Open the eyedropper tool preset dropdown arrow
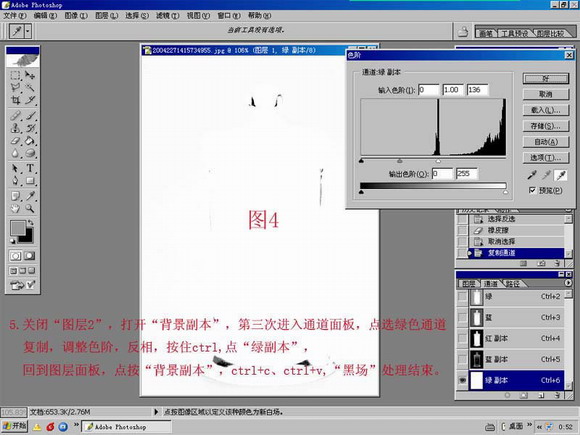The width and height of the screenshot is (580, 435). click(x=28, y=31)
